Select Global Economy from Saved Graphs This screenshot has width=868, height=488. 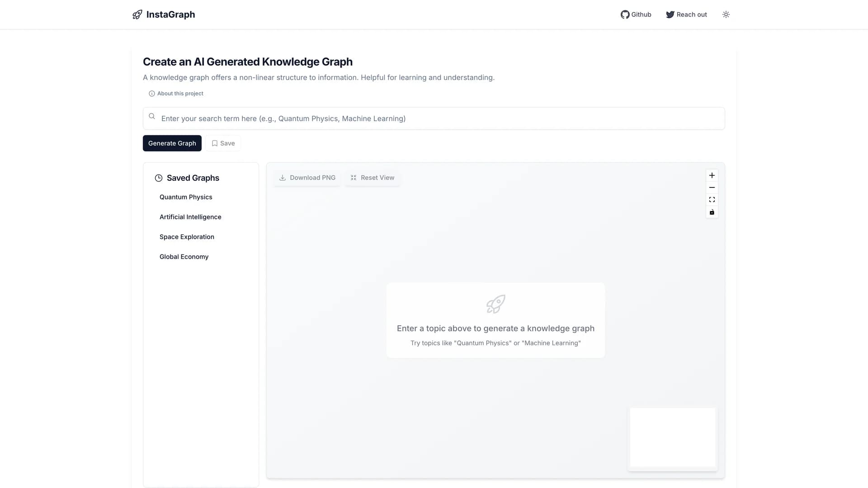tap(184, 256)
